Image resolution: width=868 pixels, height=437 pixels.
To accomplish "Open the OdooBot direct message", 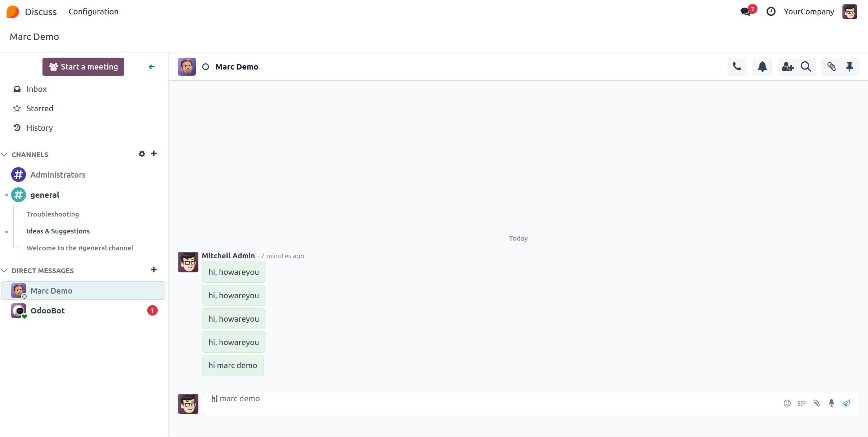I will coord(48,311).
